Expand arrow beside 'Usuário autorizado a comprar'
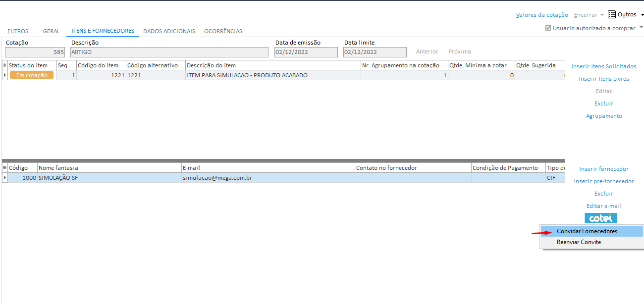 point(641,27)
